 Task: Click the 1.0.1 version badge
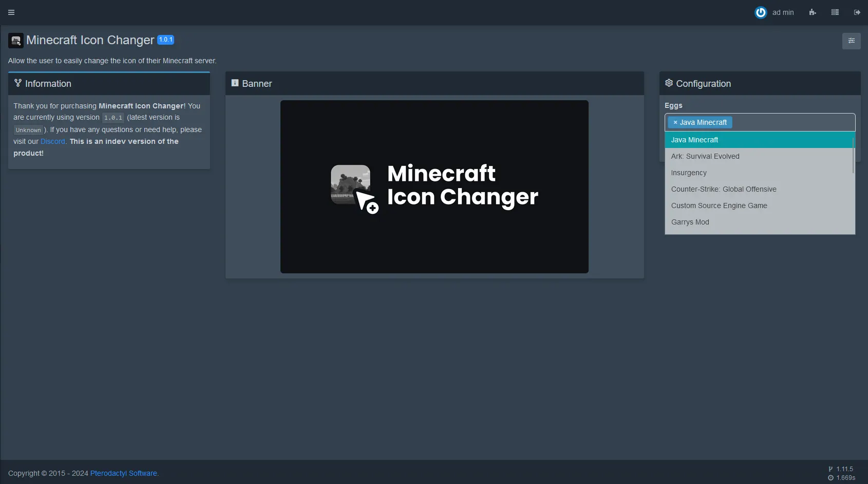(165, 39)
